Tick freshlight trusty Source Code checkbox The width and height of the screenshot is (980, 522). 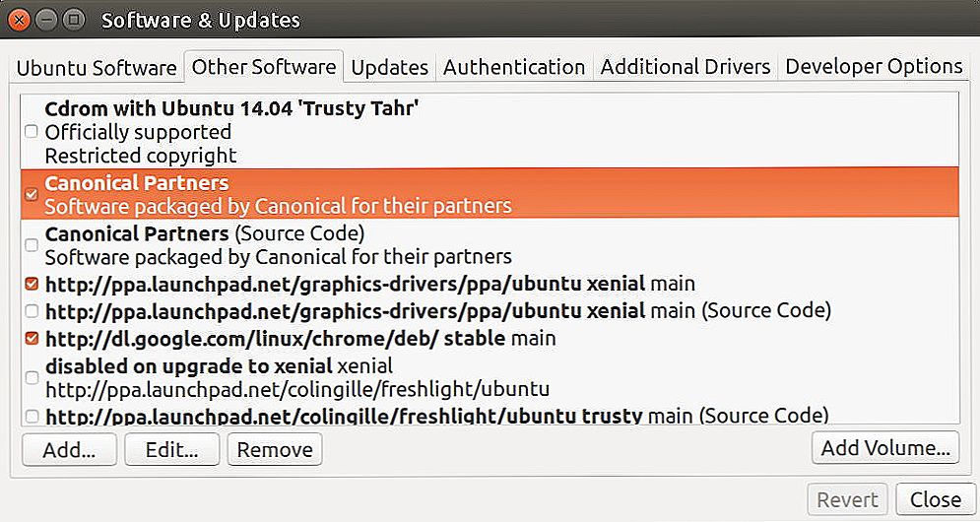click(32, 416)
